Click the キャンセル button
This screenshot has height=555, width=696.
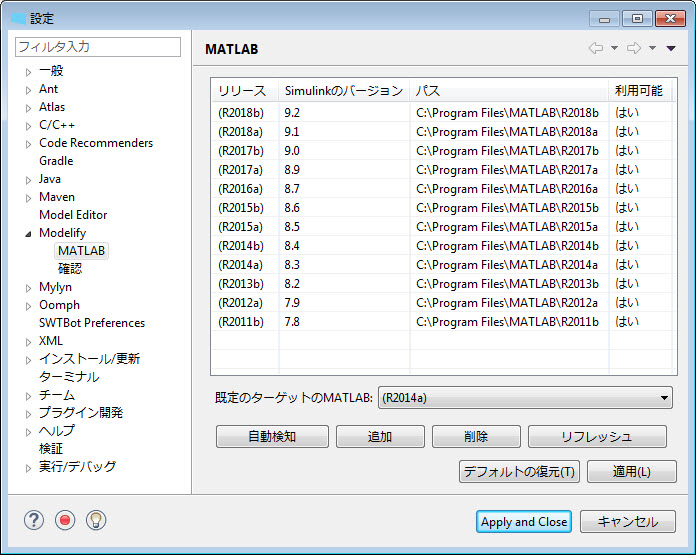[x=628, y=522]
